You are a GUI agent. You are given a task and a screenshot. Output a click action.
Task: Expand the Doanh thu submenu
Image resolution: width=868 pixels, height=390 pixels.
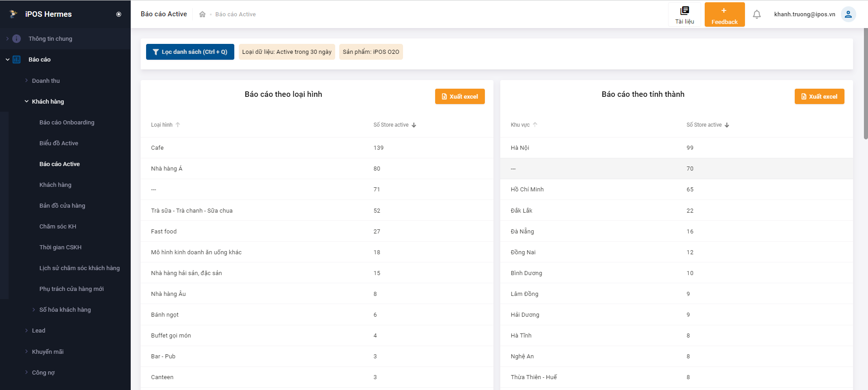46,81
